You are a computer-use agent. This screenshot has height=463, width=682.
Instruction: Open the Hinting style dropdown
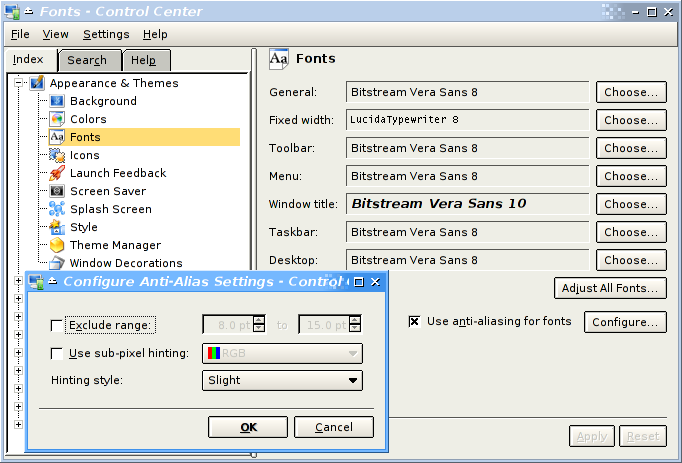point(283,380)
